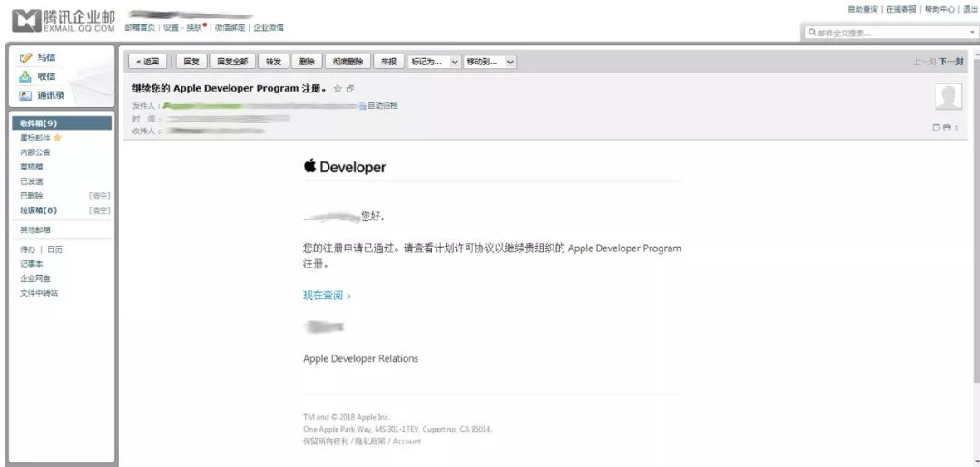This screenshot has width=980, height=467.
Task: Open 邮箱首页 mailbox home link
Action: point(140,27)
